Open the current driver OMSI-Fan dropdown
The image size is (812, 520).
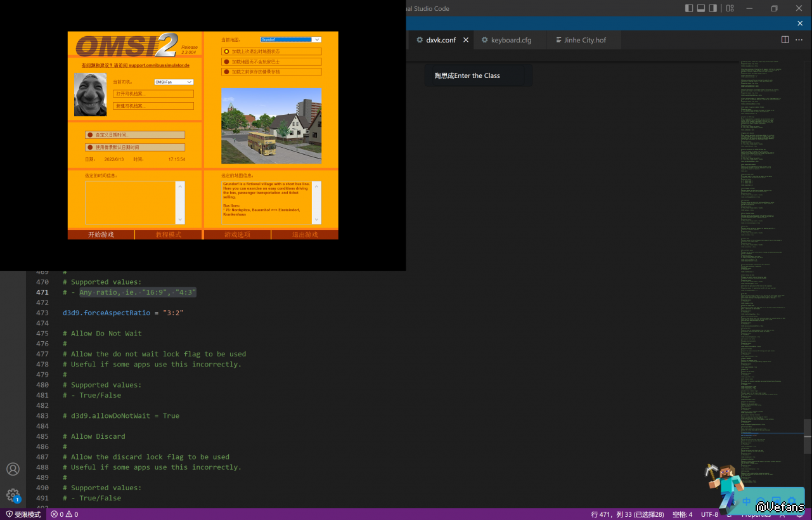[x=174, y=82]
